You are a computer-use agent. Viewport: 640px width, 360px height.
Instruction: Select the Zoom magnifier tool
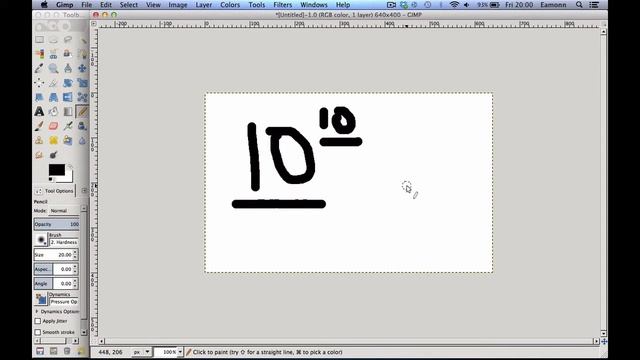pos(53,68)
